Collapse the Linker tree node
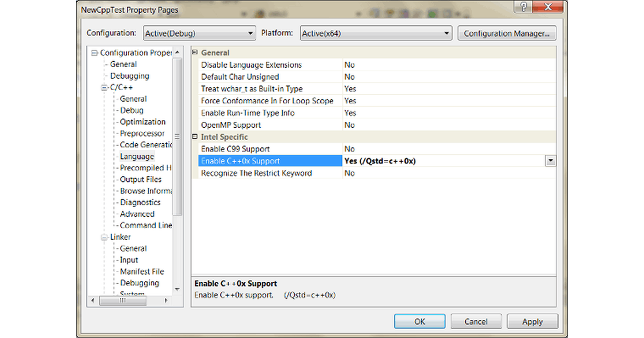 point(105,237)
